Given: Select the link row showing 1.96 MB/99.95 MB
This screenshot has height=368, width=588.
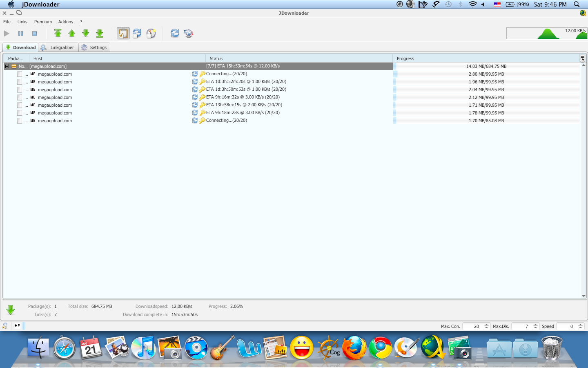Looking at the screenshot, I should [292, 82].
